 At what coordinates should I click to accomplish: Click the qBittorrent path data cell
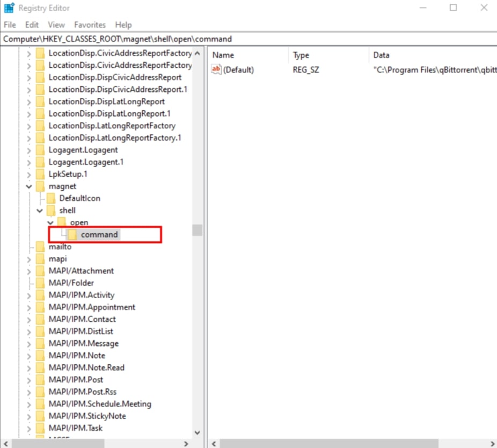tap(435, 70)
